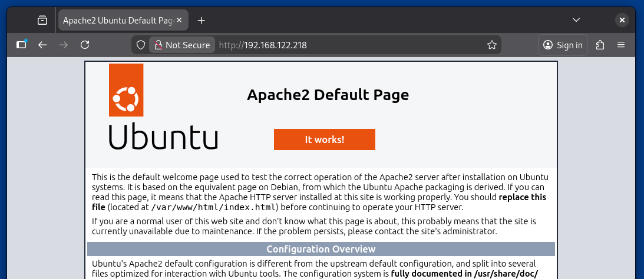Toggle the sidebar panel icon

click(22, 45)
